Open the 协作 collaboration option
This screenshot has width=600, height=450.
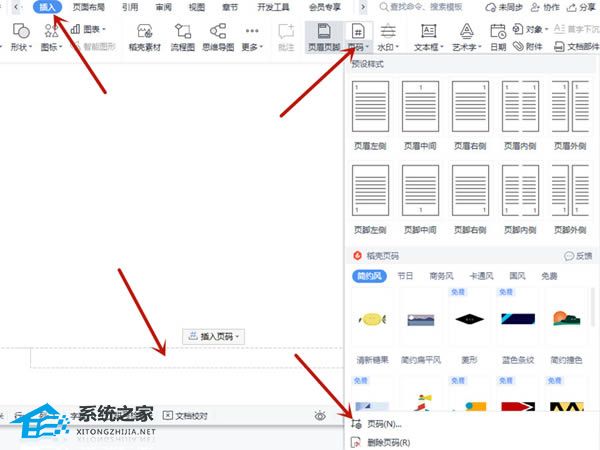(x=545, y=7)
